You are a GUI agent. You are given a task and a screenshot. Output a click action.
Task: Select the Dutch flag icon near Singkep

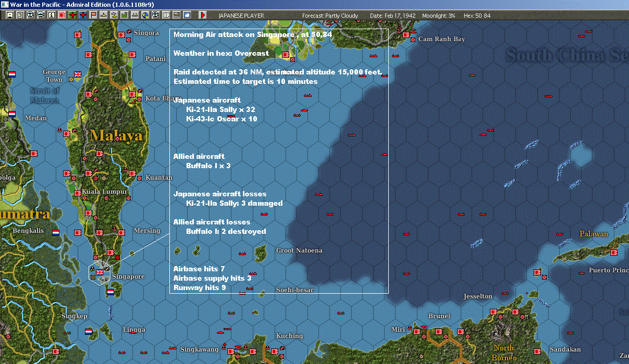(89, 331)
